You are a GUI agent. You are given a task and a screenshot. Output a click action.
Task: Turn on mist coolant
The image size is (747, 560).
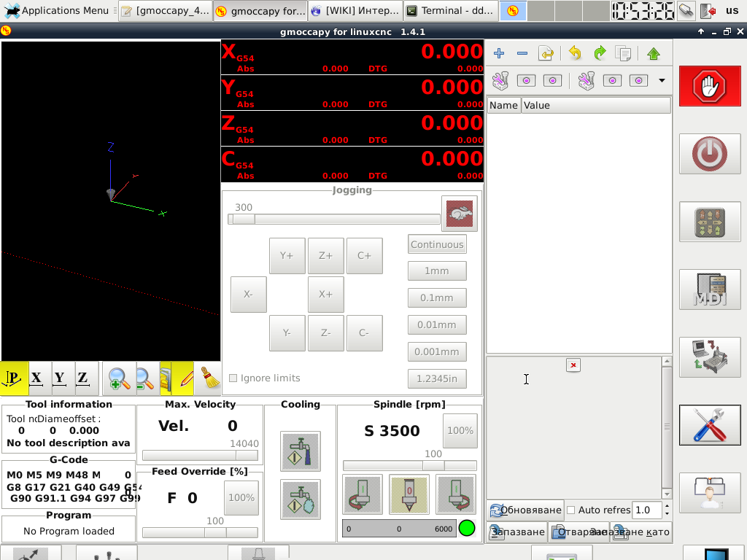300,499
